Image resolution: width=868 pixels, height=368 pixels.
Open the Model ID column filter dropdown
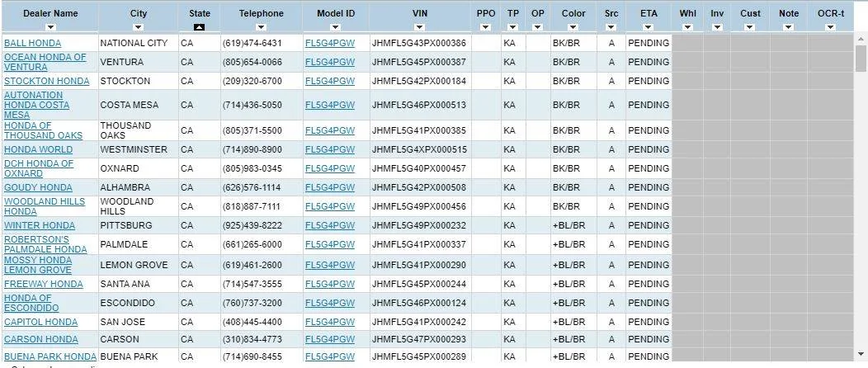tap(336, 27)
